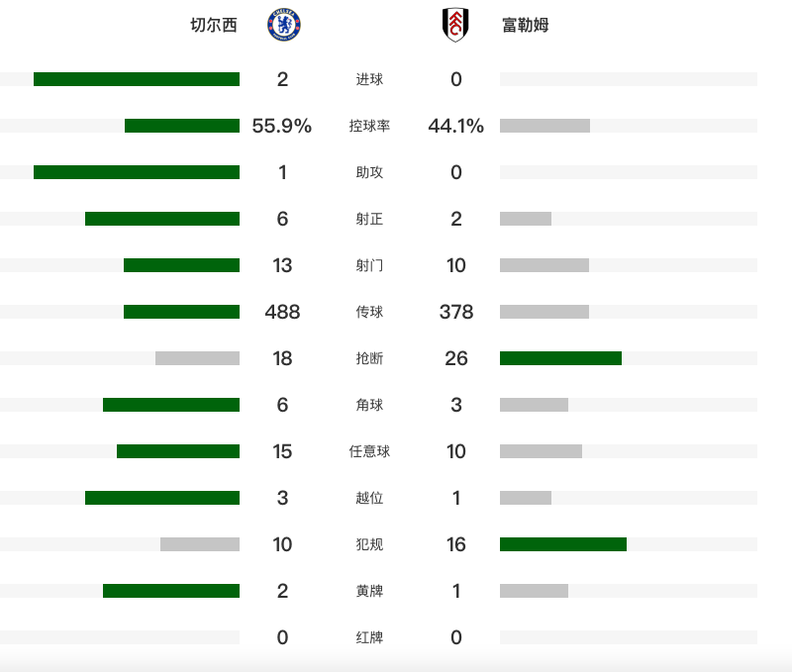Open the 切尔西 team name link

pos(214,26)
